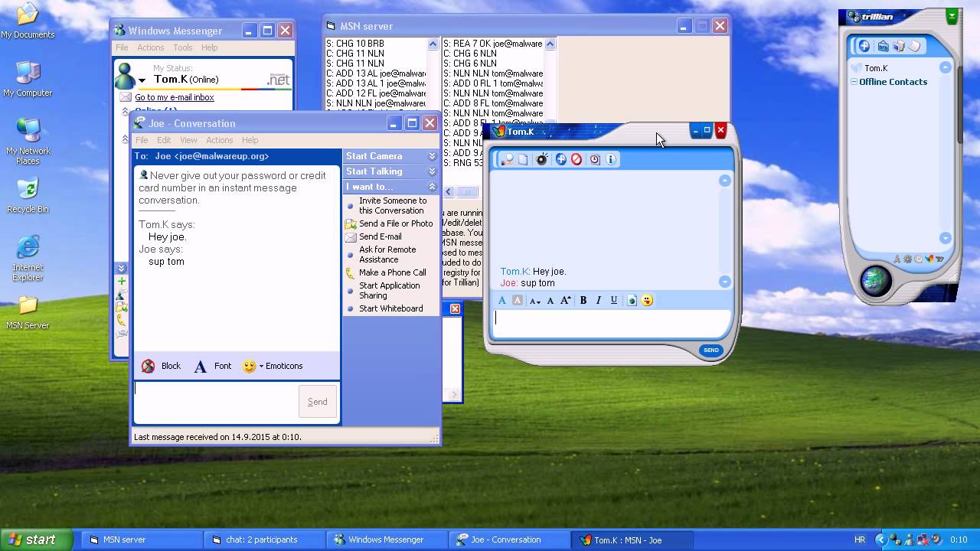Screen dimensions: 980x551
Task: Collapse the Start Camera section
Action: [432, 156]
